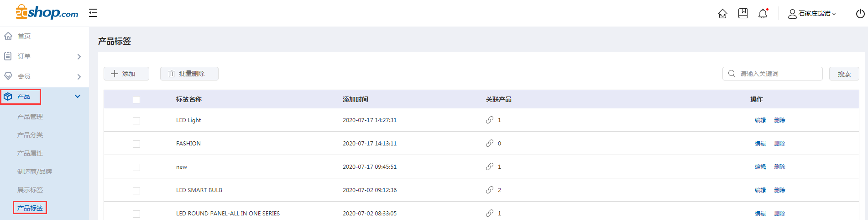Open 产品管理 in the sidebar
This screenshot has width=868, height=220.
click(30, 117)
